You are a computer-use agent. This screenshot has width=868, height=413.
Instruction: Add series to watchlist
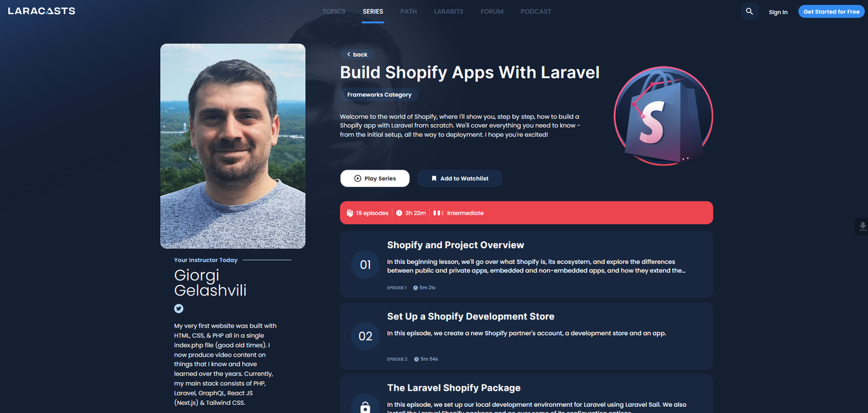460,178
